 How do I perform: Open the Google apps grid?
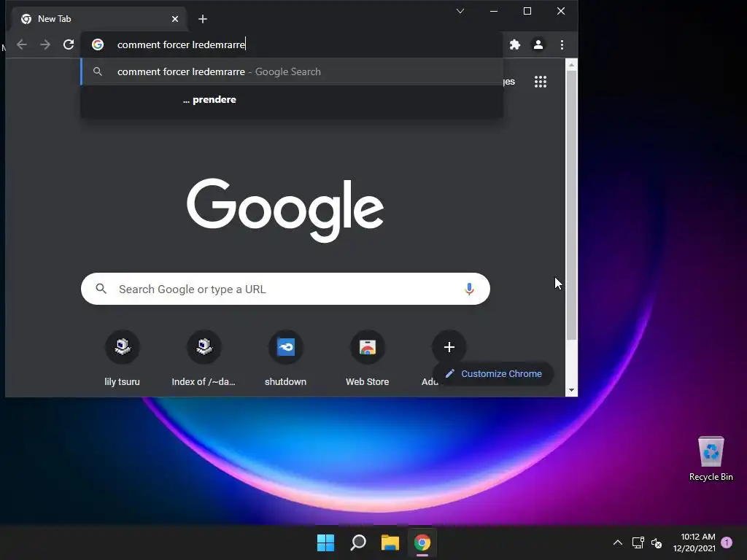[541, 82]
